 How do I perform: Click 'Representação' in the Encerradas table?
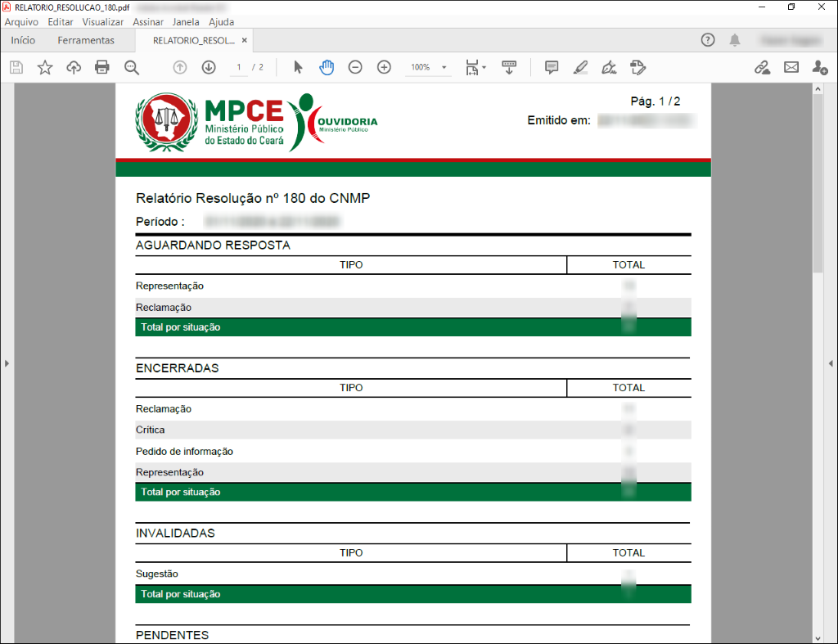(169, 472)
